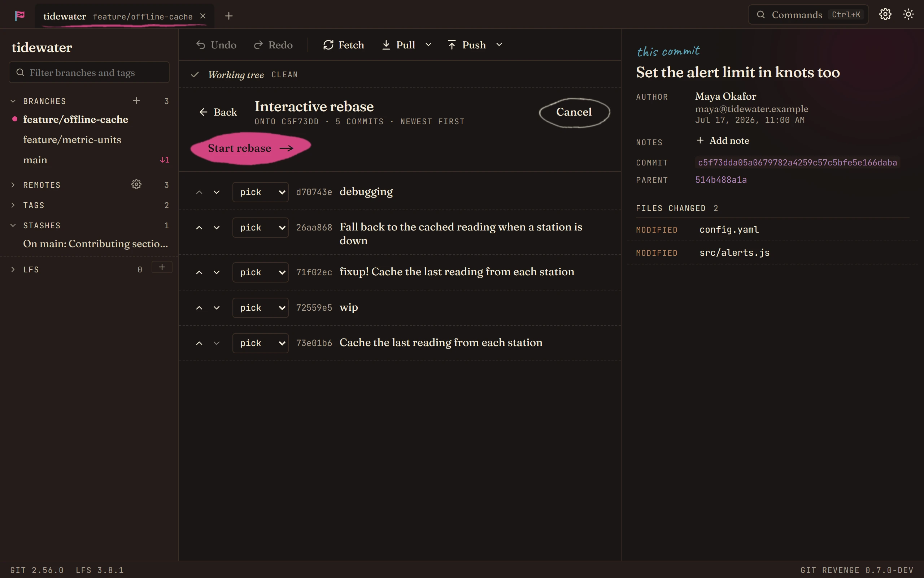Image resolution: width=924 pixels, height=578 pixels.
Task: Select the main branch
Action: [x=35, y=160]
